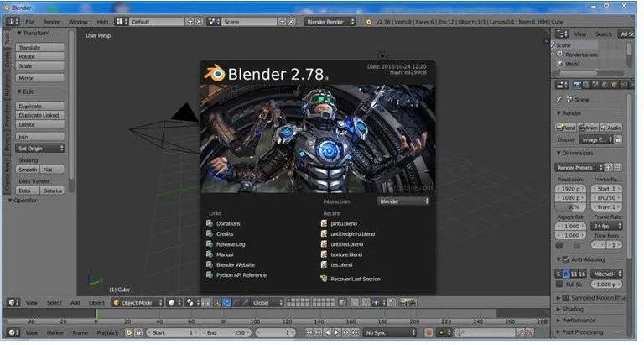Screen dimensions: 644x345
Task: Delete the Default screen layout with X icon
Action: [x=199, y=21]
